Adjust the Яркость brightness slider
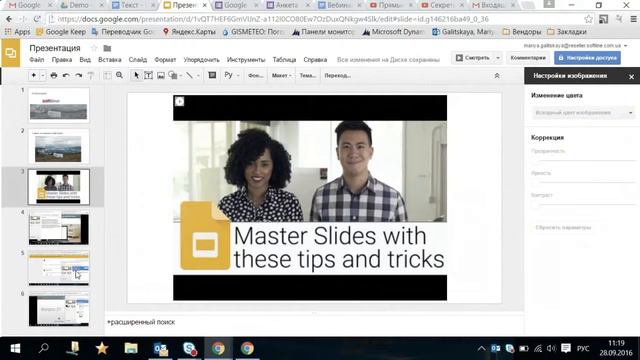This screenshot has width=640, height=360. [x=584, y=182]
